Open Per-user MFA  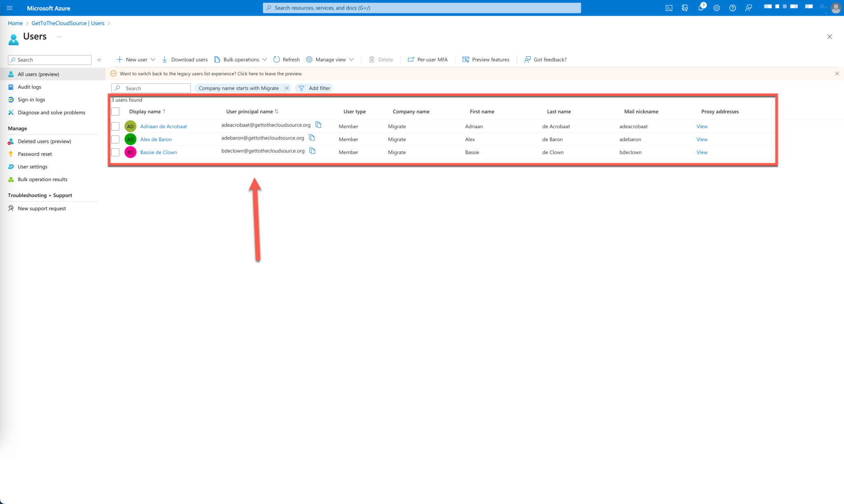point(427,59)
